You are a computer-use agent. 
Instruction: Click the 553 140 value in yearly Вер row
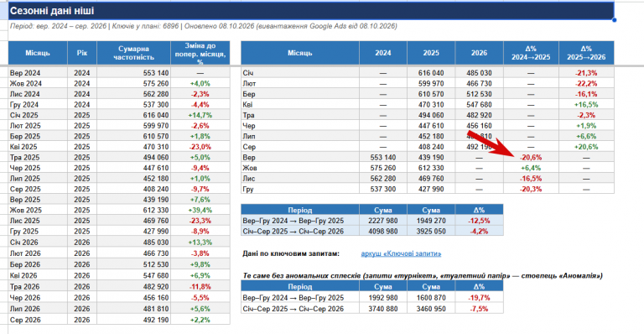point(382,157)
